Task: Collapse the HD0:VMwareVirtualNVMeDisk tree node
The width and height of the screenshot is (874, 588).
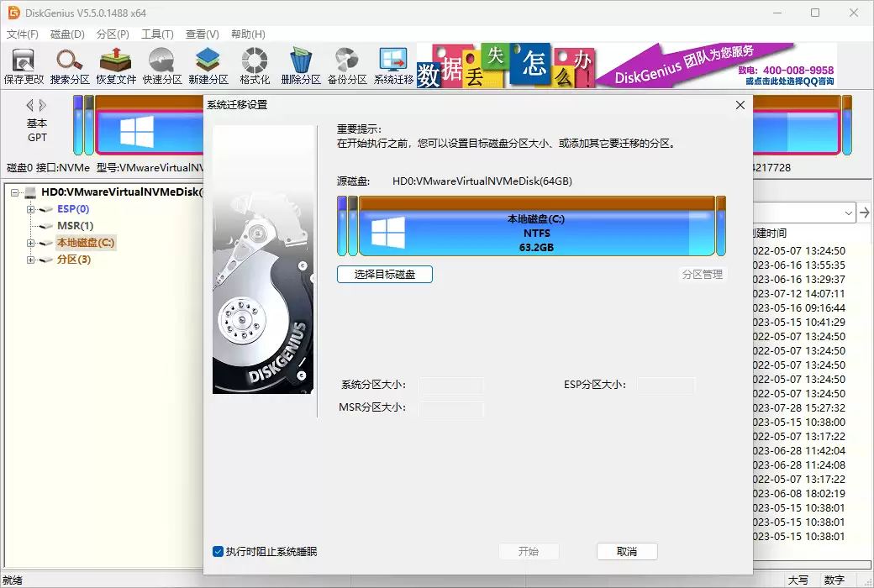Action: (x=14, y=193)
